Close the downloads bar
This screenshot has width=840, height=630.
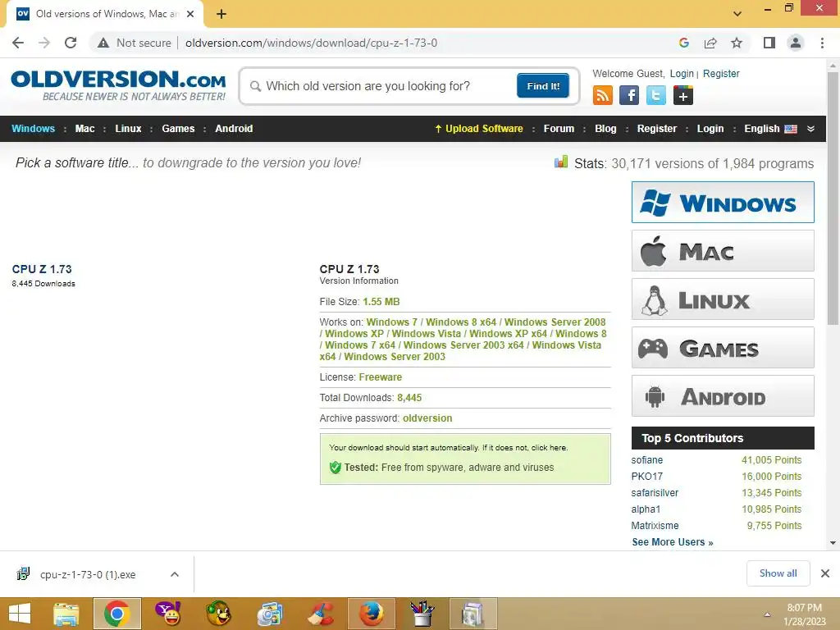tap(825, 573)
